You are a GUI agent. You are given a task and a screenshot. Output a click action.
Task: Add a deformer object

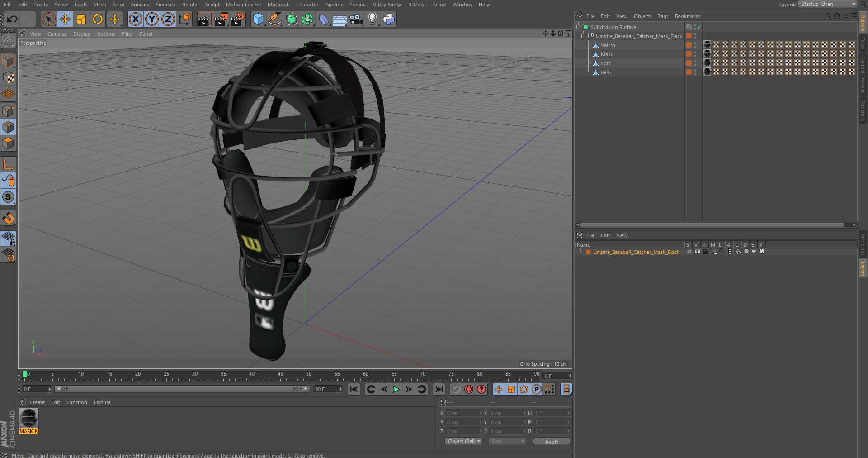tap(324, 19)
